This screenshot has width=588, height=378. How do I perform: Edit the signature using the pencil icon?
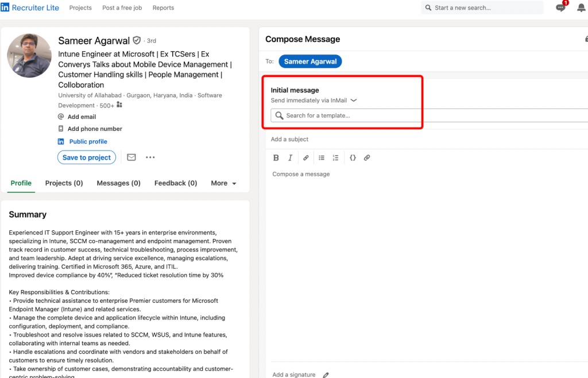tap(326, 374)
